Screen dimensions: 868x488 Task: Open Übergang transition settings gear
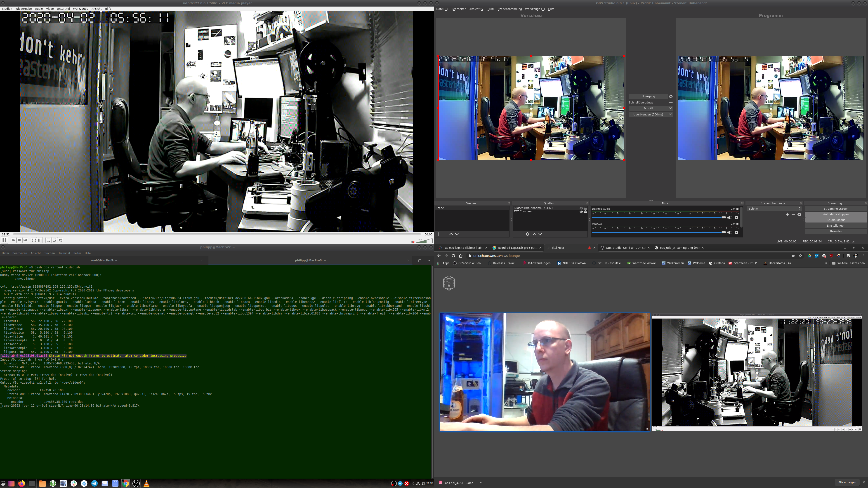click(x=670, y=96)
